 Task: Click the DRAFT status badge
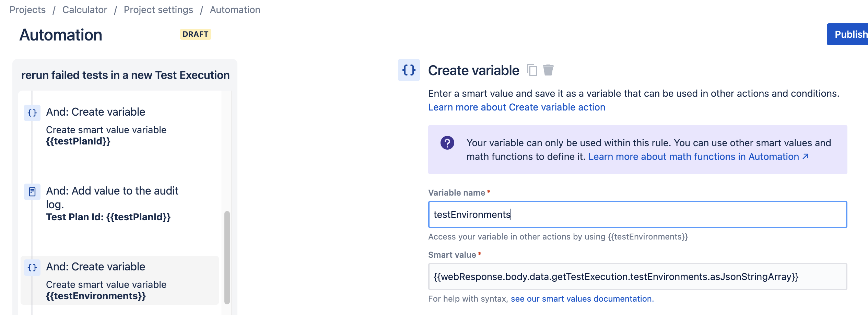coord(195,34)
